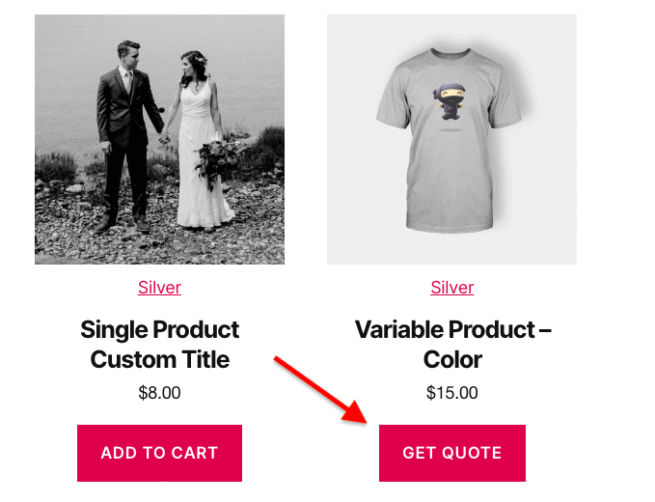Click the bride in the wedding photo
The width and height of the screenshot is (655, 502).
pyautogui.click(x=200, y=140)
